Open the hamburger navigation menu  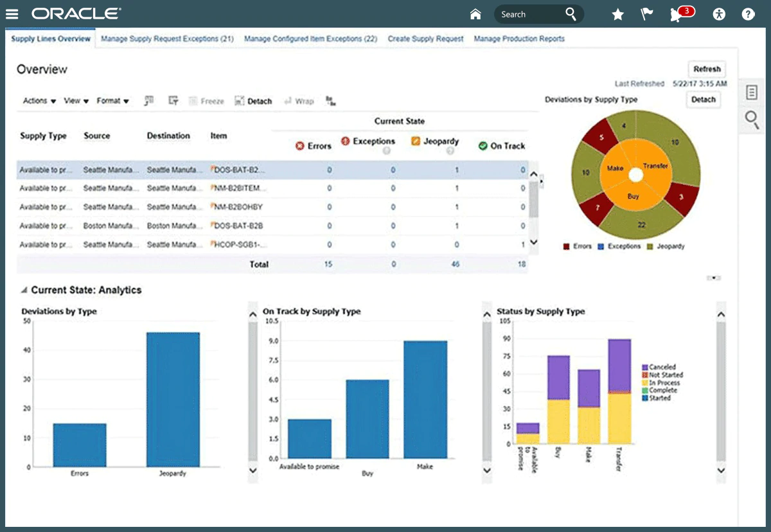point(12,14)
